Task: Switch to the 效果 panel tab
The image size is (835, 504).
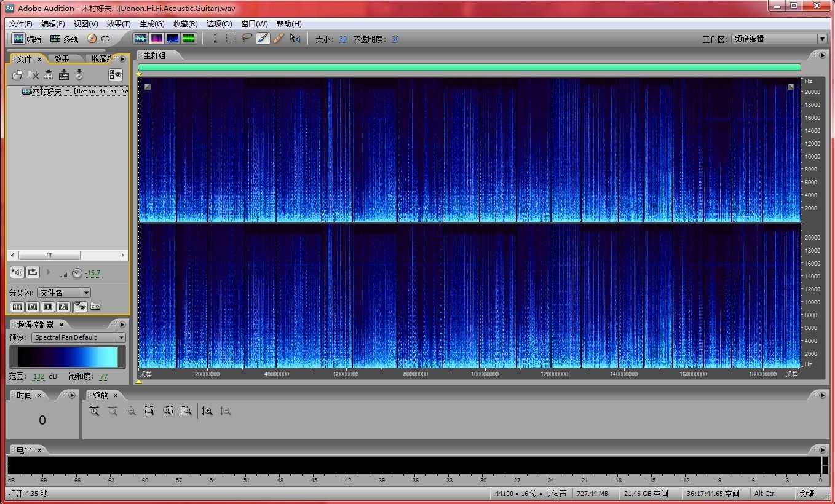Action: coord(62,59)
